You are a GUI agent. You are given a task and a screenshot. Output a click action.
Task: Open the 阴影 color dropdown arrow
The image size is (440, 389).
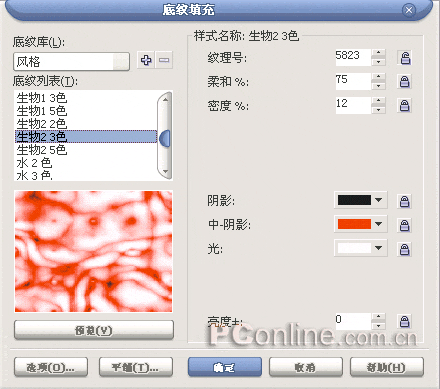(378, 200)
